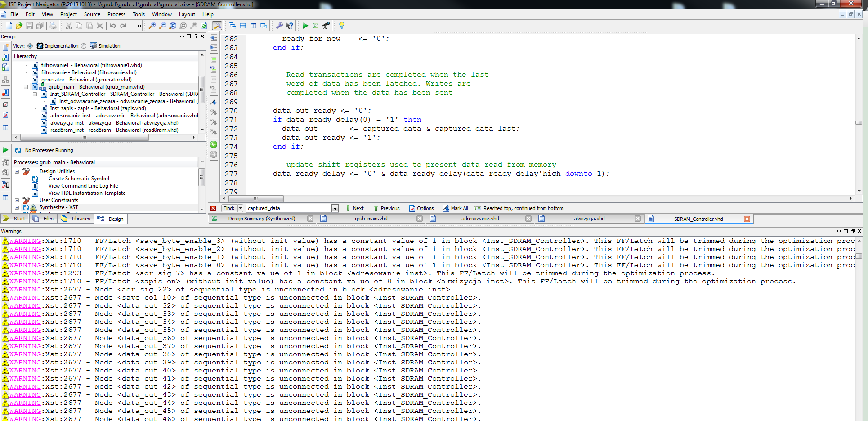
Task: Click the Zoom Out magnifier icon
Action: coord(162,26)
